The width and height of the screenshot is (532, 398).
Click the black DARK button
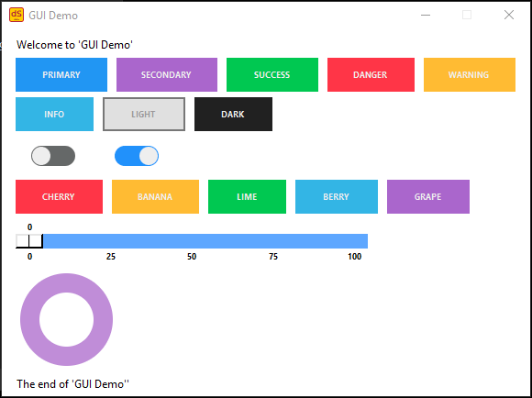coord(233,114)
